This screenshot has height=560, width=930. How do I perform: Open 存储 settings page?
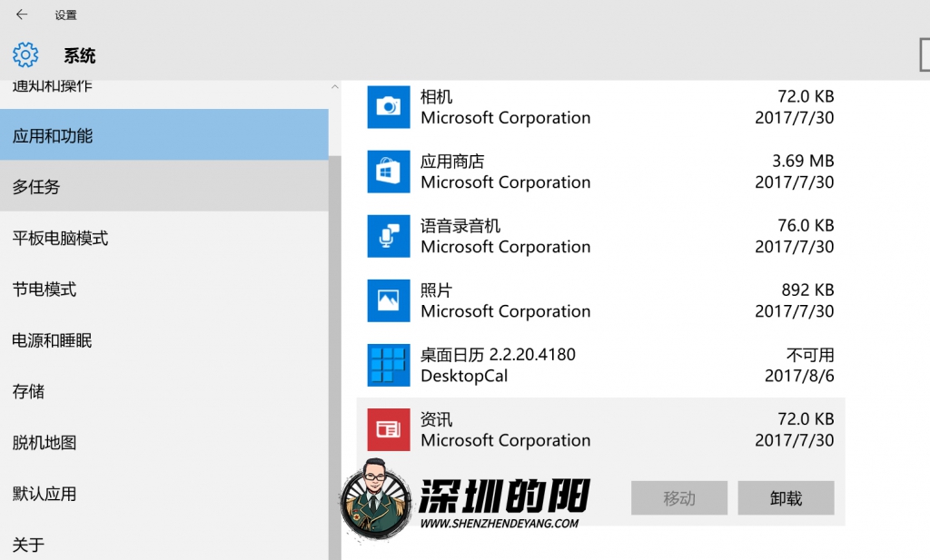click(x=164, y=391)
